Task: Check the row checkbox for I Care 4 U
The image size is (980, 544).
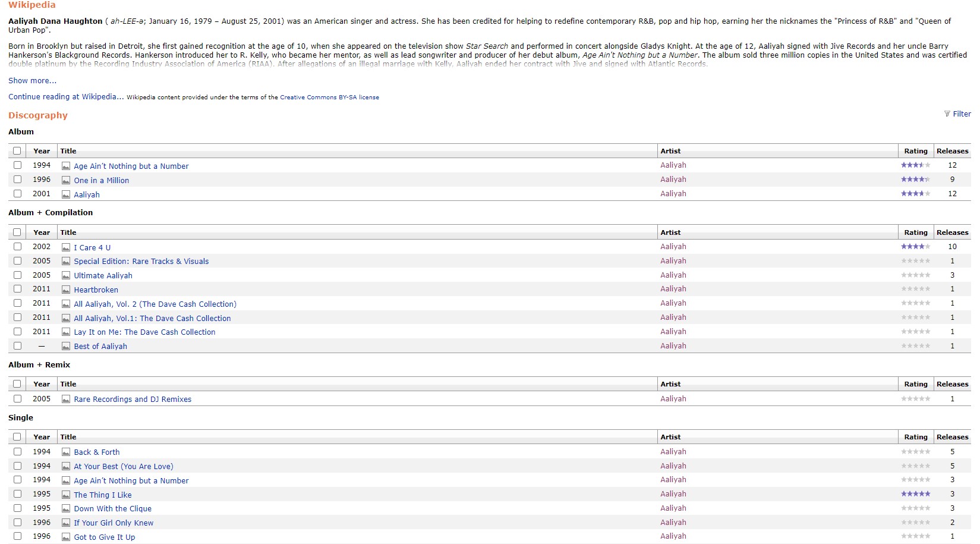Action: click(x=17, y=246)
